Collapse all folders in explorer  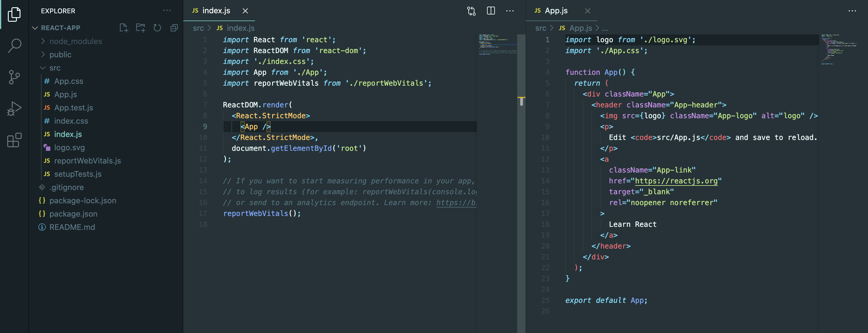174,28
